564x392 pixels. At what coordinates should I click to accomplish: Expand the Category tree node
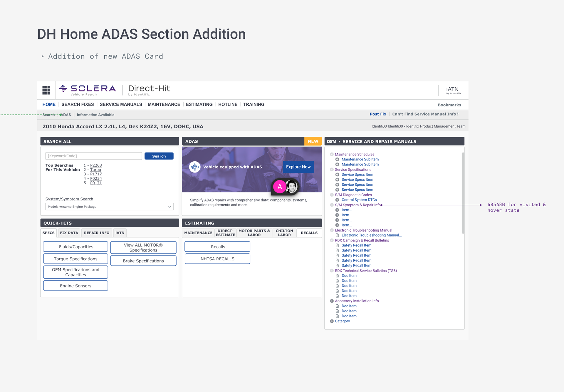click(x=332, y=321)
